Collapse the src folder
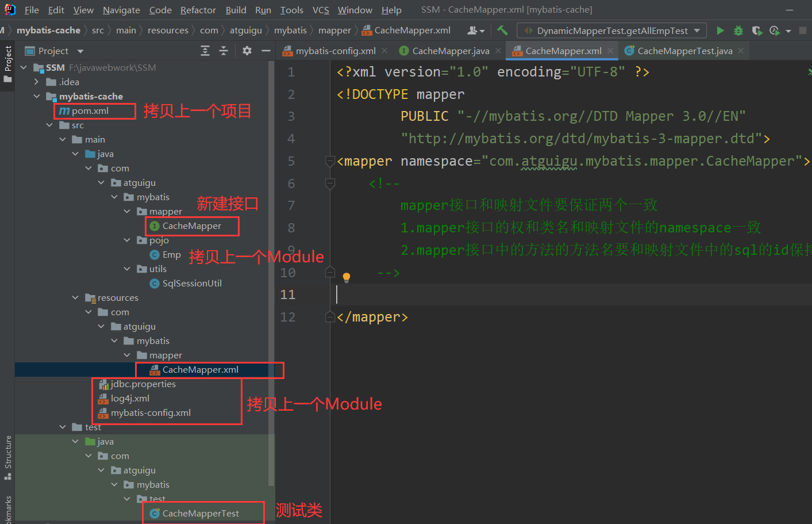812x524 pixels. 49,125
